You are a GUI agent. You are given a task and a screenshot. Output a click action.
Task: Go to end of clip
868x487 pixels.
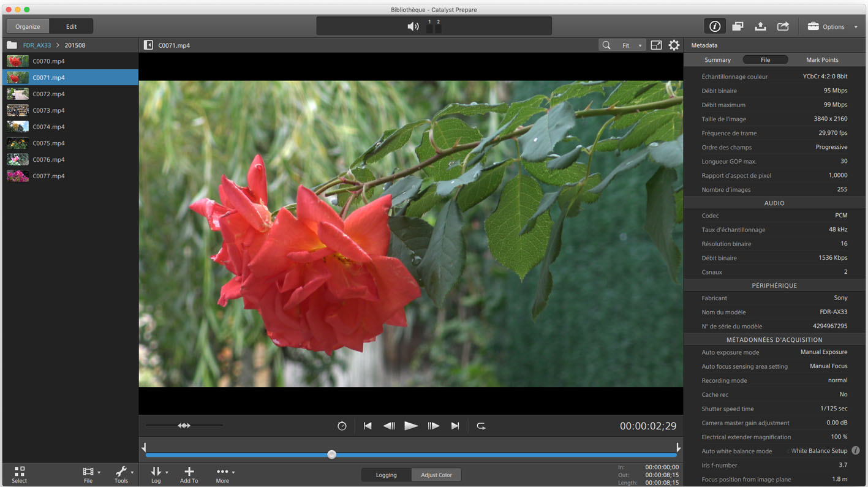click(x=455, y=426)
